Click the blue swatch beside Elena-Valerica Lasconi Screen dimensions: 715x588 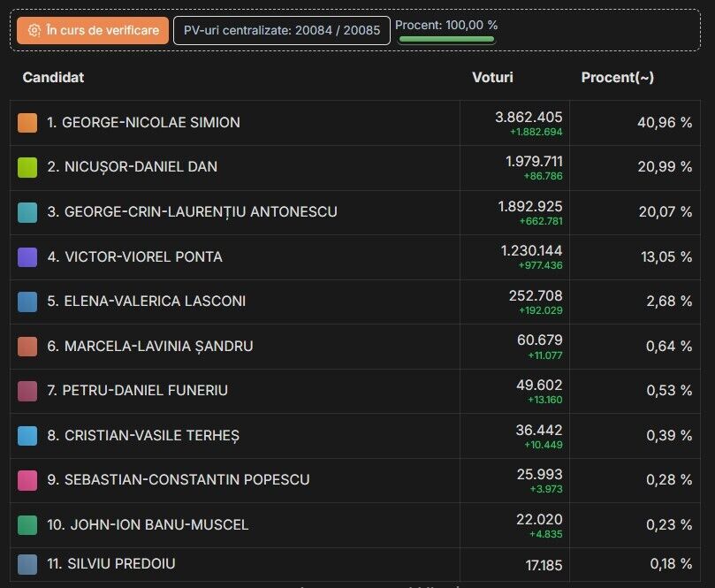pos(27,302)
